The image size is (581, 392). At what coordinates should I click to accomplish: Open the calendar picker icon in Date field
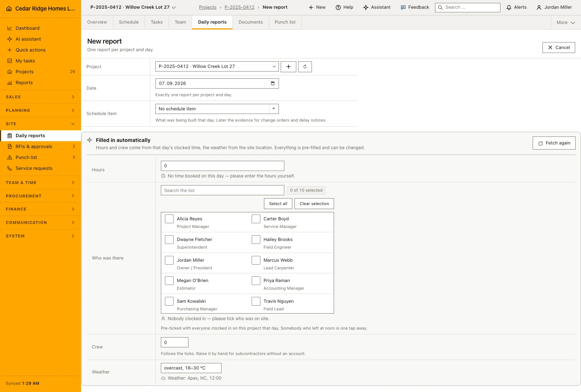[x=273, y=83]
